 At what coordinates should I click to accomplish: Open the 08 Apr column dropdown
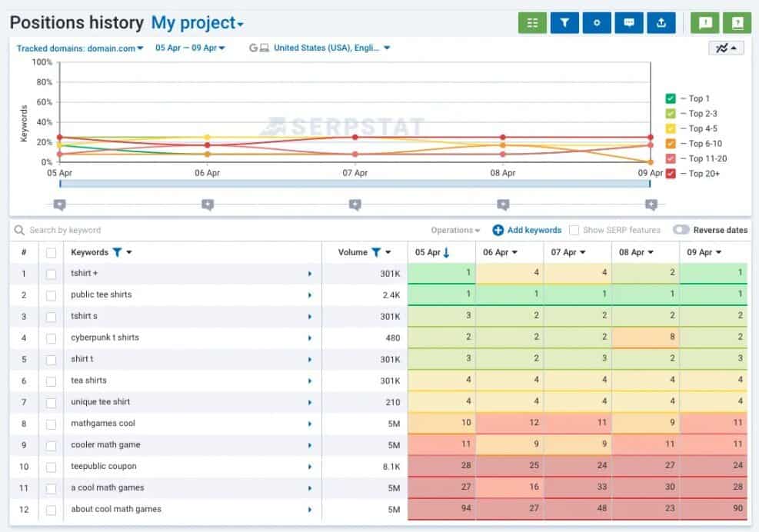[651, 252]
